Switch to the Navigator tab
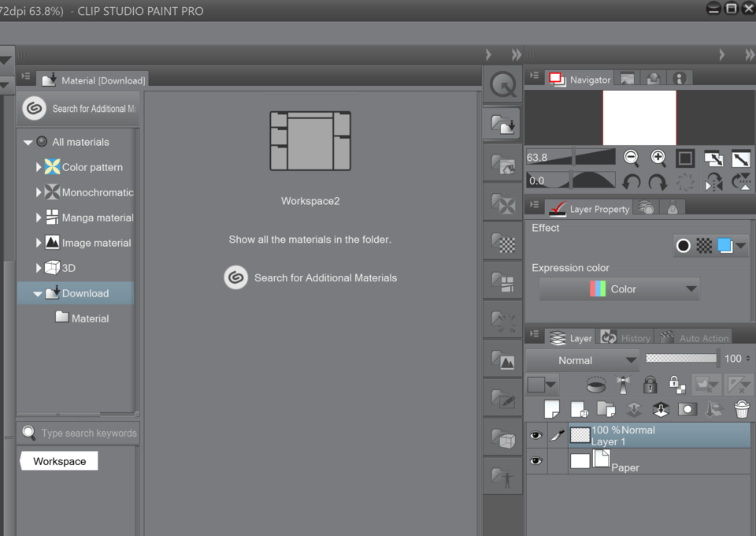This screenshot has height=536, width=756. (580, 79)
